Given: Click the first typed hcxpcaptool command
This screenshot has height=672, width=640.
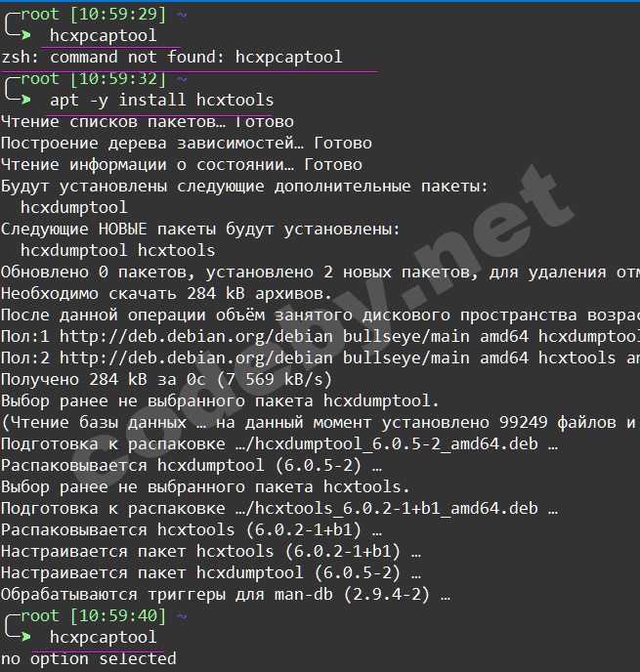Looking at the screenshot, I should click(x=103, y=36).
